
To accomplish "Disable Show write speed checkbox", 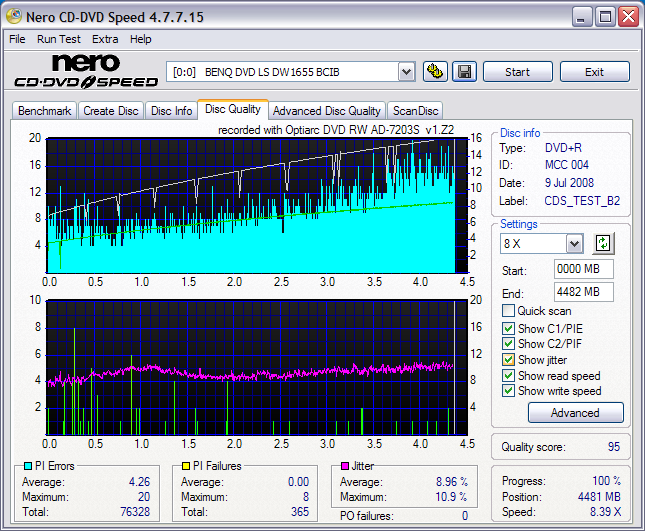I will click(509, 391).
